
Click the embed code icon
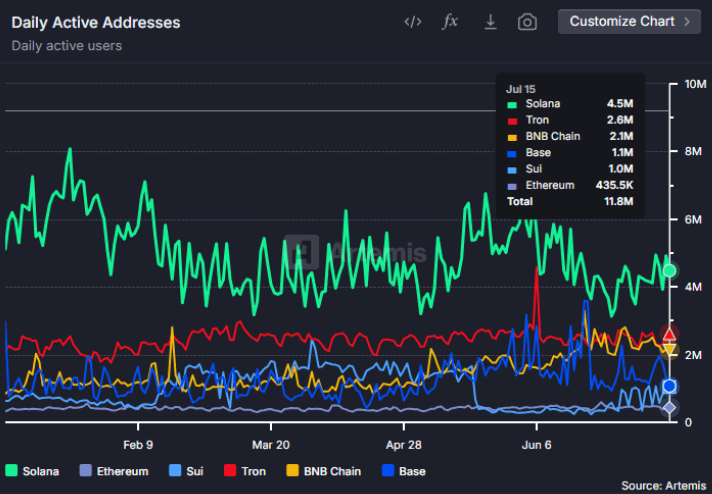412,21
